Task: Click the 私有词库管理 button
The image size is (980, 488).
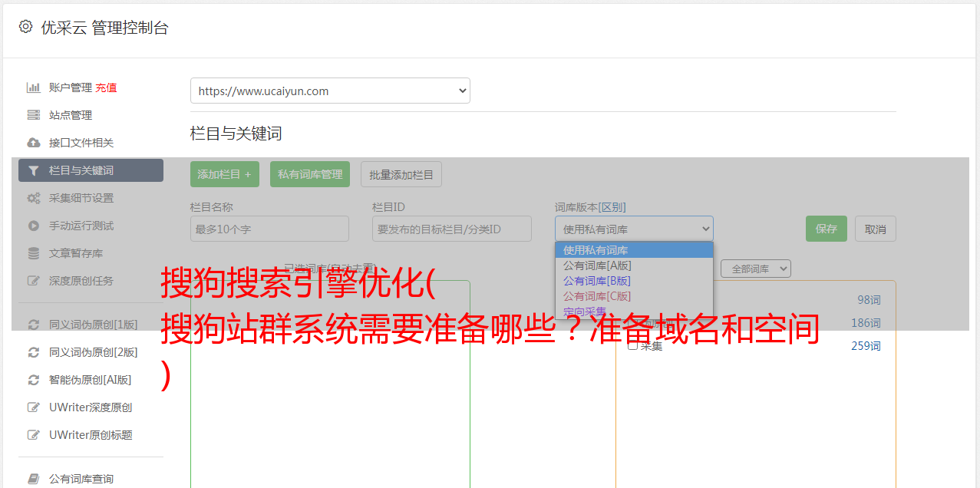Action: (x=310, y=174)
